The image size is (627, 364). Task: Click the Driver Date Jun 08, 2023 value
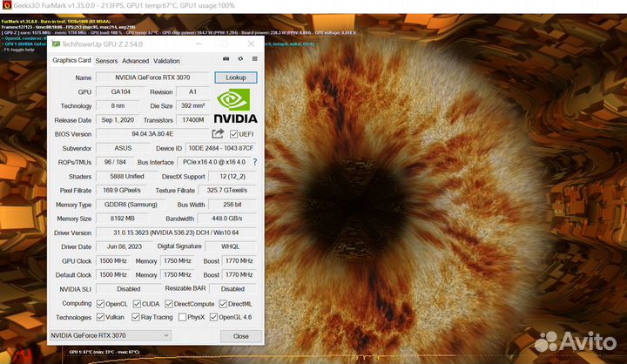click(x=125, y=246)
